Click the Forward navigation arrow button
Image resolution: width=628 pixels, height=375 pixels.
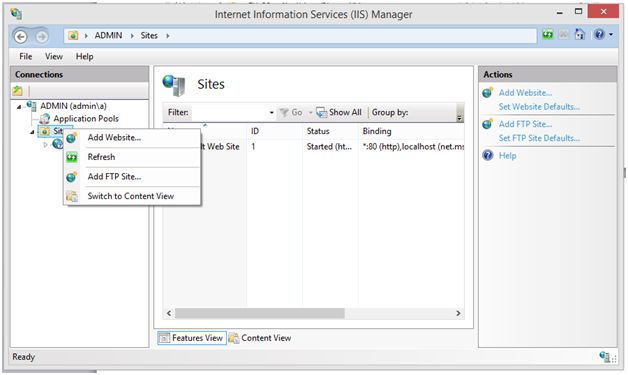click(x=41, y=36)
